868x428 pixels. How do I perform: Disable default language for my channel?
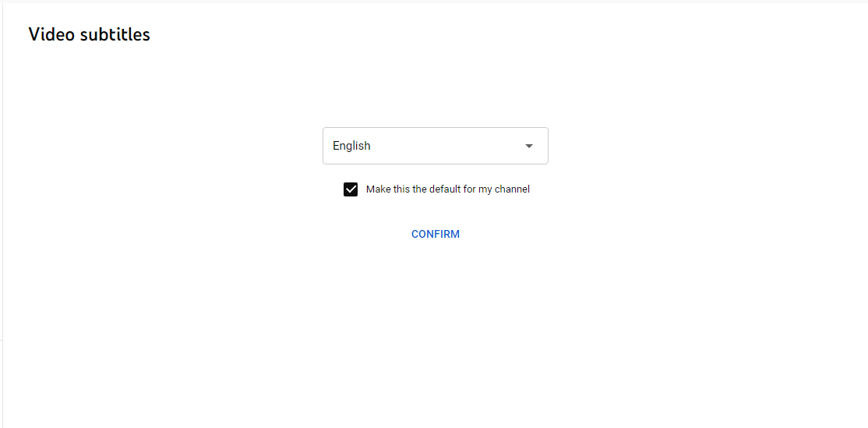click(351, 189)
